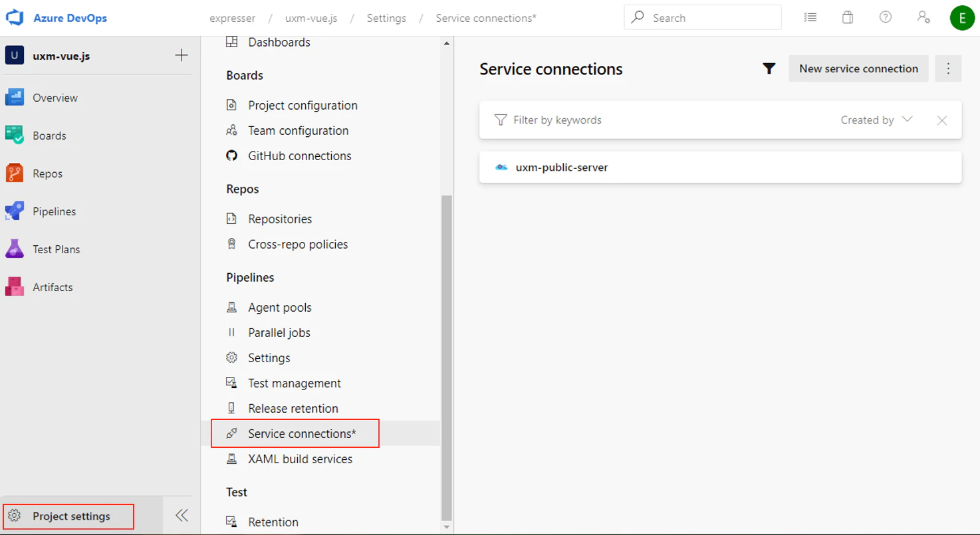Go to uxm-vue.js in the breadcrumb
980x535 pixels.
pos(311,18)
